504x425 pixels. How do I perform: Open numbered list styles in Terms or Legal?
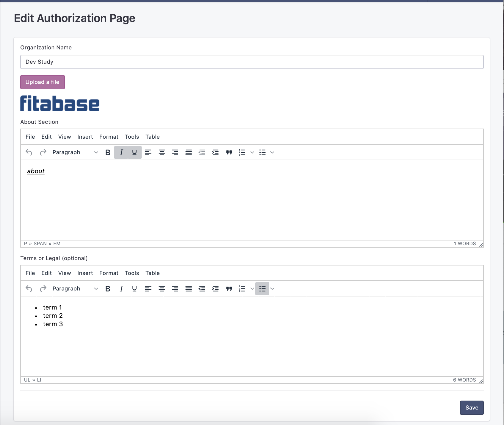(x=252, y=289)
